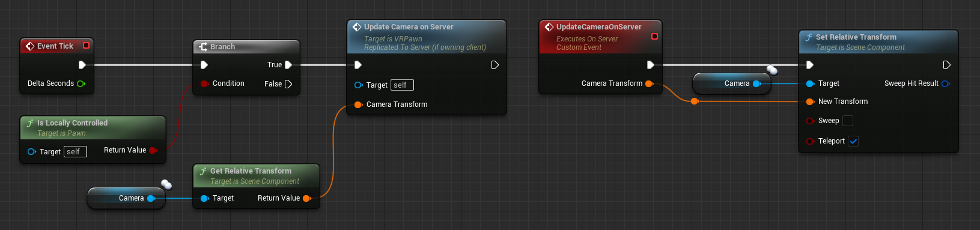Click the Sweep boolean input pin
Image resolution: width=980 pixels, height=230 pixels.
811,121
